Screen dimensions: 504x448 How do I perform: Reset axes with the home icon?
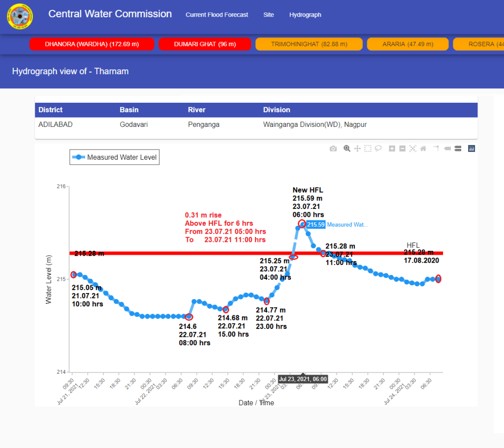423,149
